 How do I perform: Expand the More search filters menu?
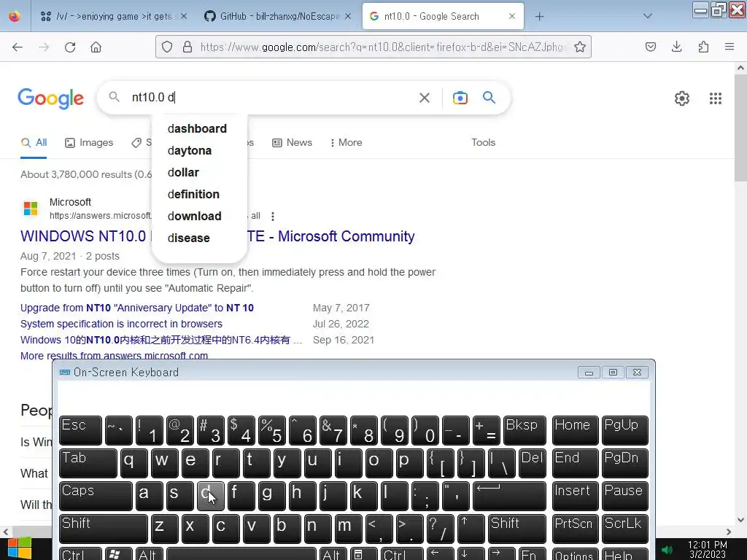pyautogui.click(x=346, y=142)
